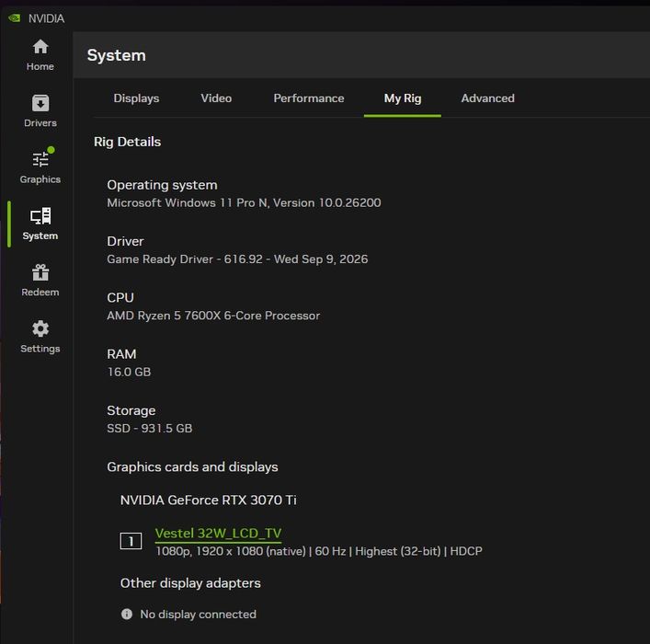The height and width of the screenshot is (644, 650).
Task: Click the display number 1 box icon
Action: (x=131, y=541)
